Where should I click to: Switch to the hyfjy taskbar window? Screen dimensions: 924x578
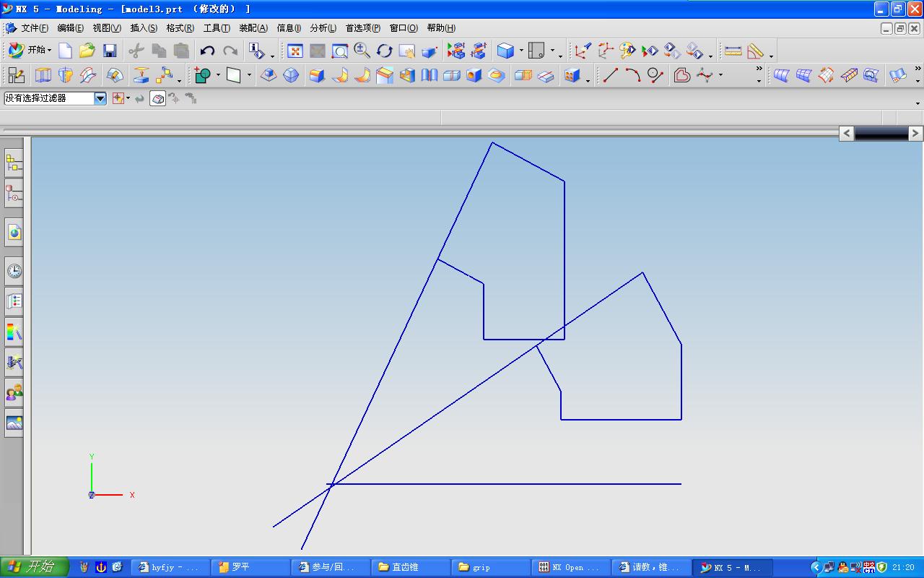point(170,568)
